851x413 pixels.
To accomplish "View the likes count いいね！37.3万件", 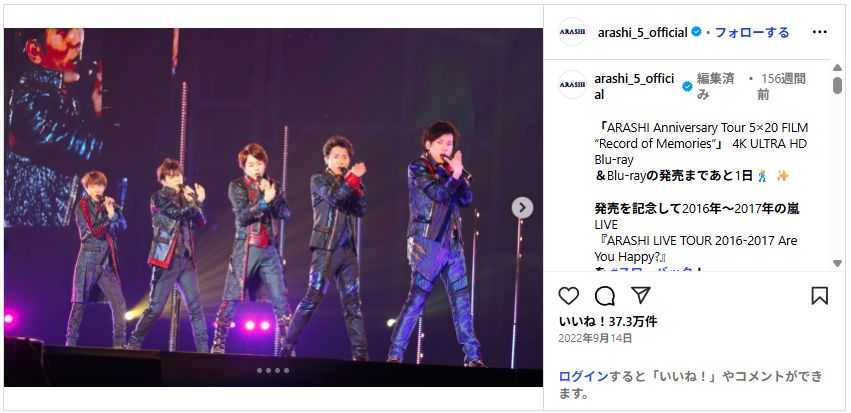I will click(x=608, y=321).
